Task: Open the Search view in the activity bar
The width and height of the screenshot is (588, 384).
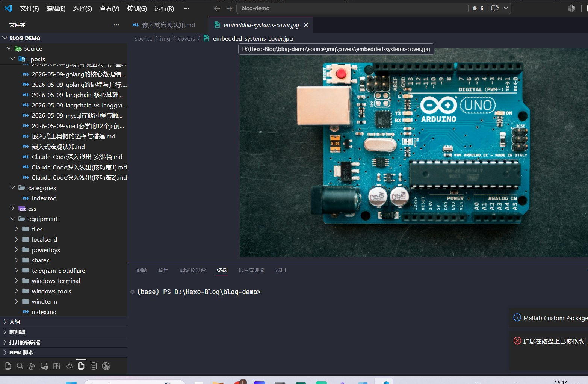Action: coord(20,366)
